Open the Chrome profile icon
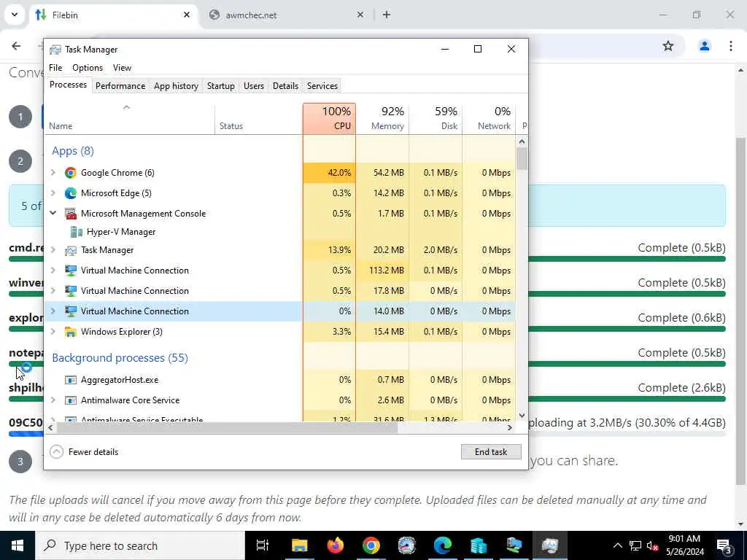Image resolution: width=747 pixels, height=560 pixels. [x=705, y=46]
